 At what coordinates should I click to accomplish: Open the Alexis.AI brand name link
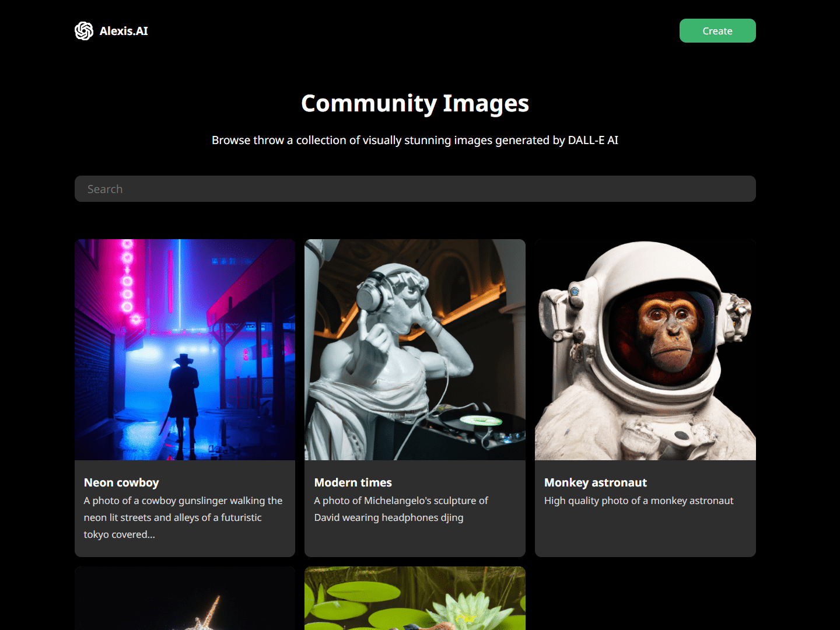tap(124, 31)
